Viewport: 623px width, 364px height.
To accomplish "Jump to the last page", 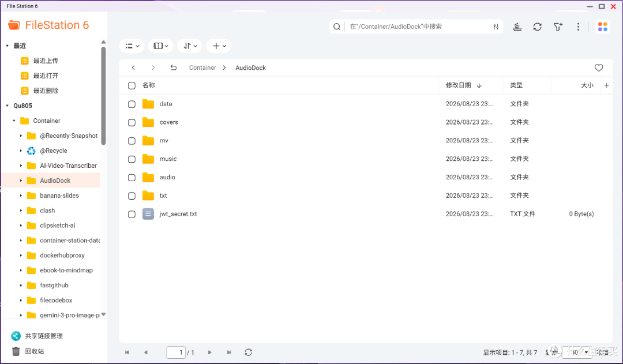I will pyautogui.click(x=229, y=352).
